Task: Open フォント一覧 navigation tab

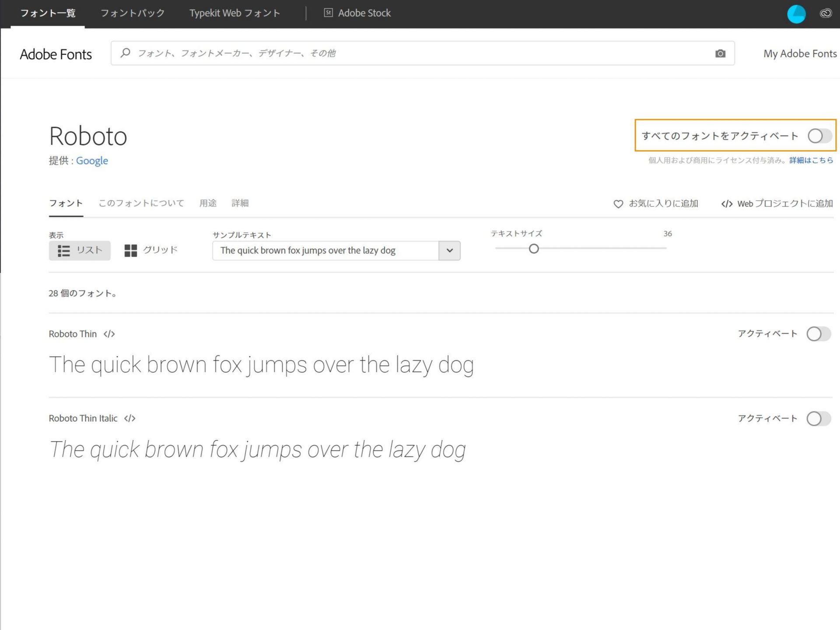Action: [x=48, y=13]
